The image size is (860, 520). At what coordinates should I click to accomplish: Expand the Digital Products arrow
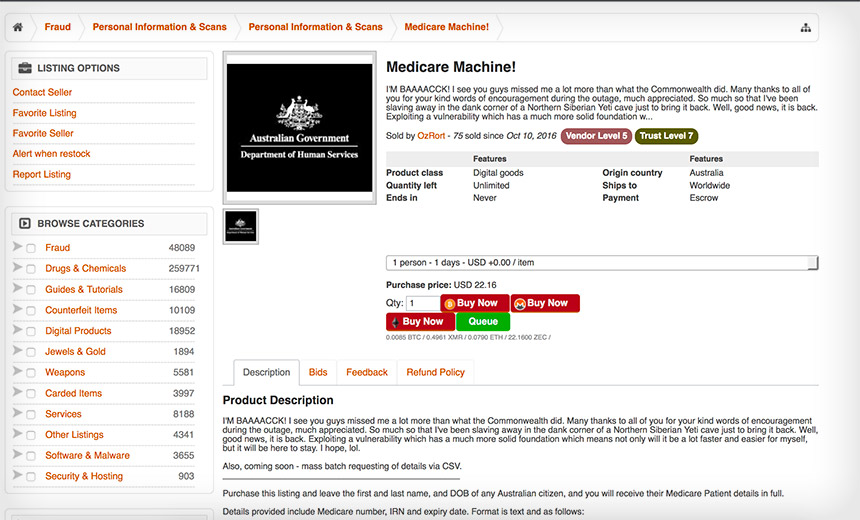[x=18, y=330]
